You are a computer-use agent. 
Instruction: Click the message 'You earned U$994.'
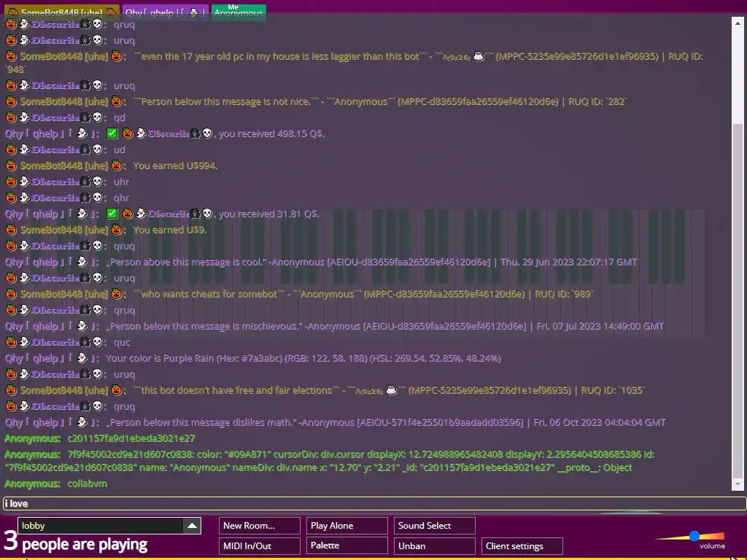(175, 166)
